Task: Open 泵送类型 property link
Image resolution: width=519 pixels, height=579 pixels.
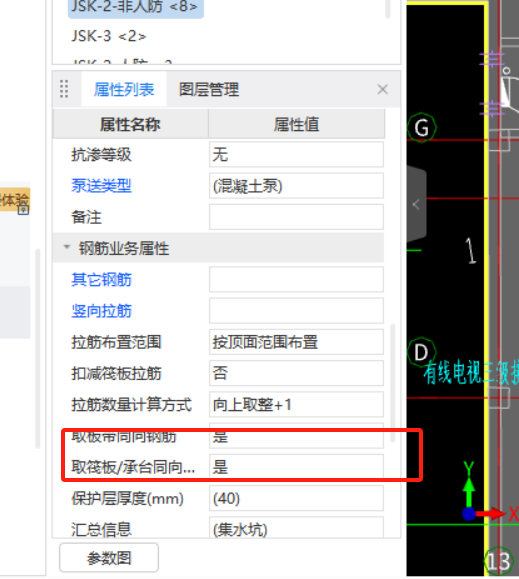Action: [x=102, y=186]
